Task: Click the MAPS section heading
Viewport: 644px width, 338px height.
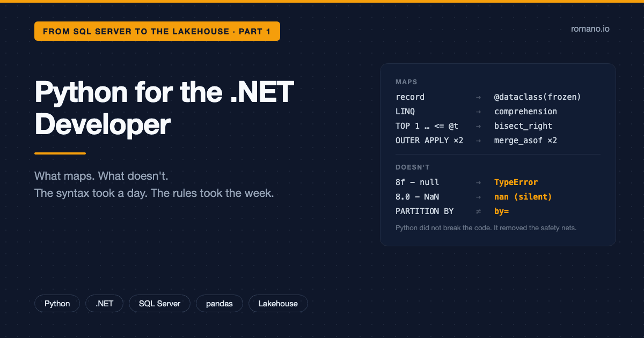Action: point(406,82)
